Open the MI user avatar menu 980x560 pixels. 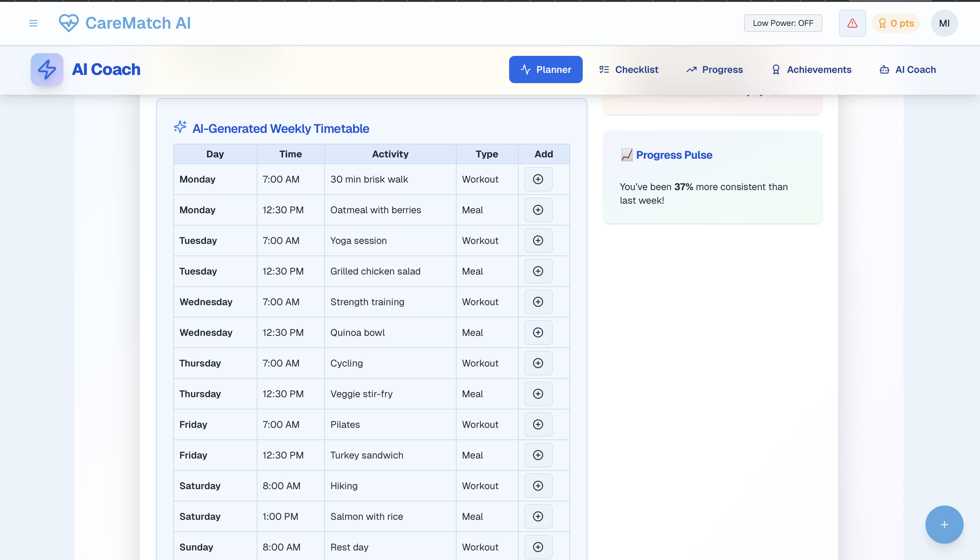click(944, 23)
